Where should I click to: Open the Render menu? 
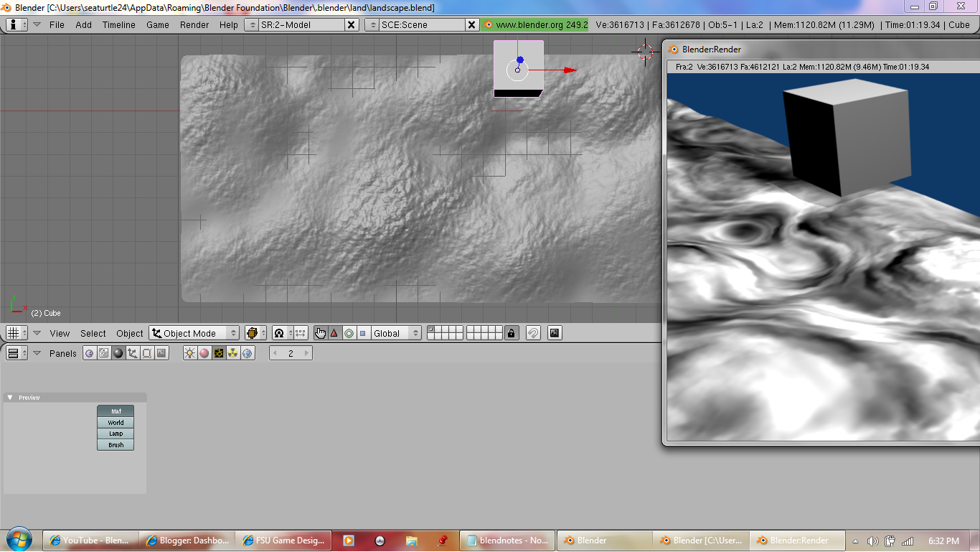click(x=194, y=24)
